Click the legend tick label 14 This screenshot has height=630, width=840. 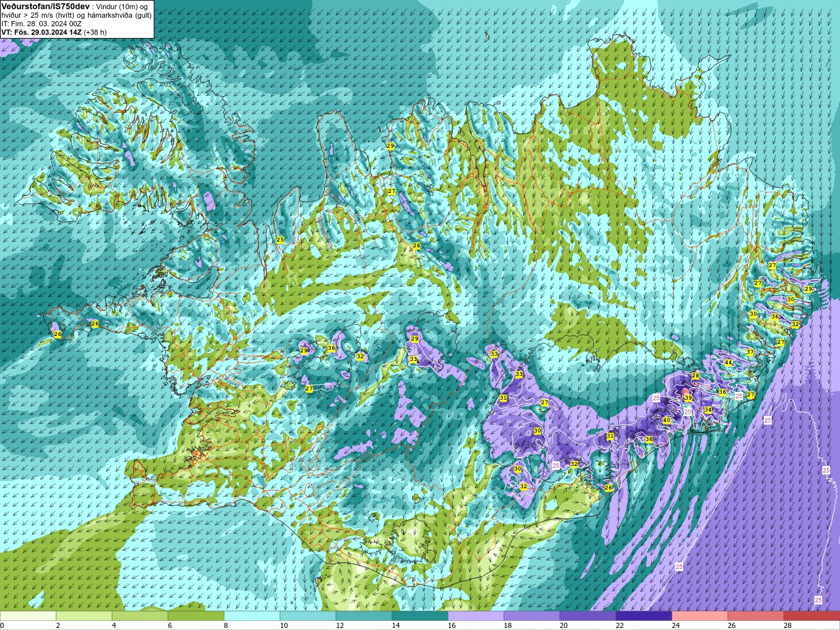tap(396, 625)
